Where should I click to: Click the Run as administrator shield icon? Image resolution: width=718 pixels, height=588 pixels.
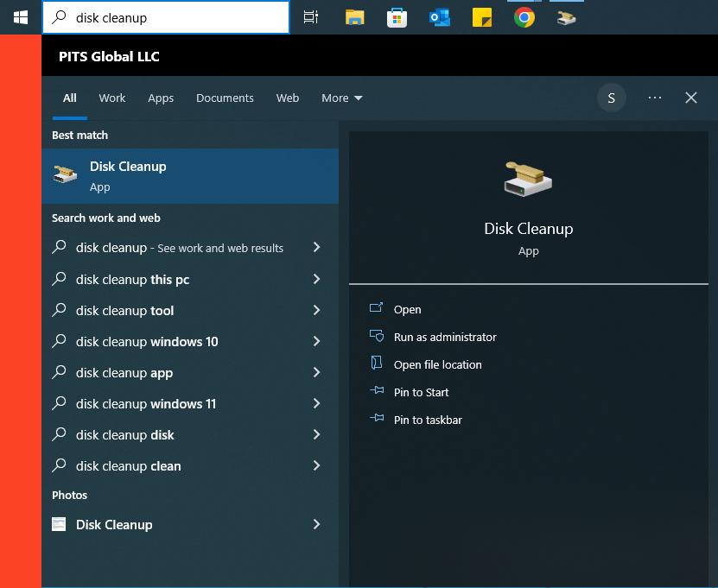coord(377,336)
